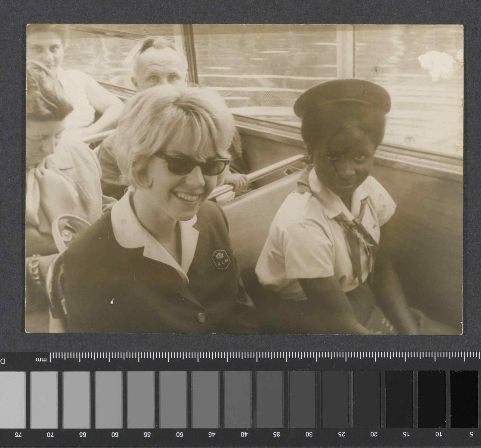Select the gray patch labeled 65
The width and height of the screenshot is (481, 448).
tap(76, 399)
